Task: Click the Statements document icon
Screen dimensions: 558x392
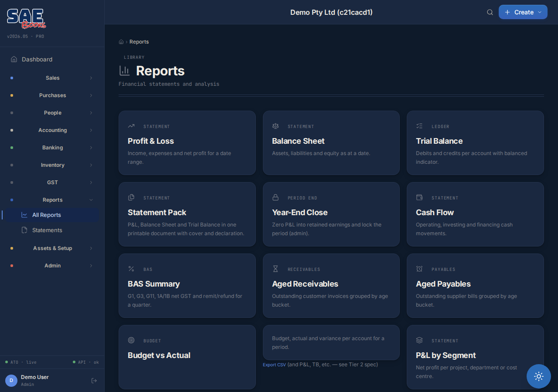Action: click(24, 230)
